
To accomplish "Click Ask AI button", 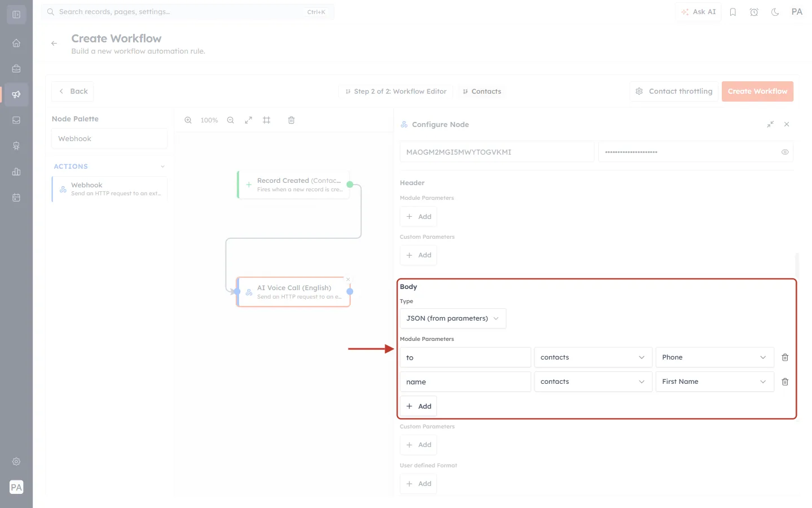I will tap(698, 12).
